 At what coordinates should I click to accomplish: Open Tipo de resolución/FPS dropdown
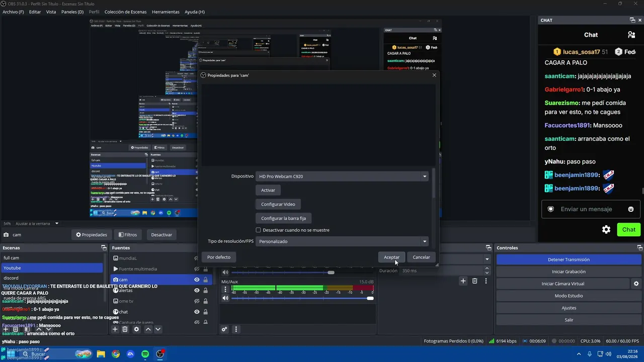point(342,241)
